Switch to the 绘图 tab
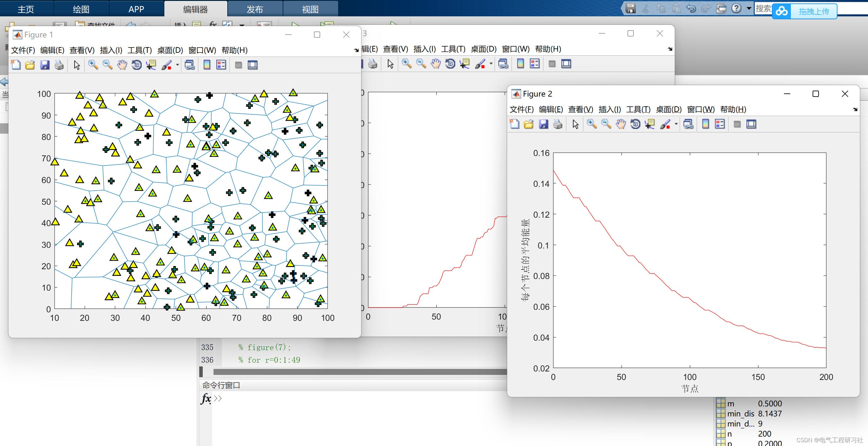The image size is (868, 446). 81,9
